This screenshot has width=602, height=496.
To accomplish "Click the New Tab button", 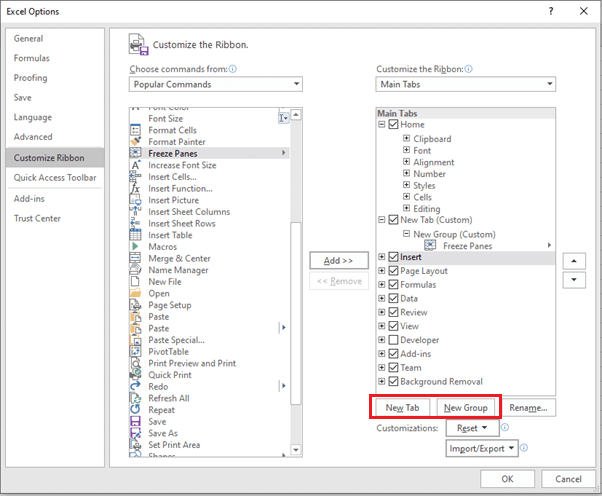I will (x=402, y=408).
